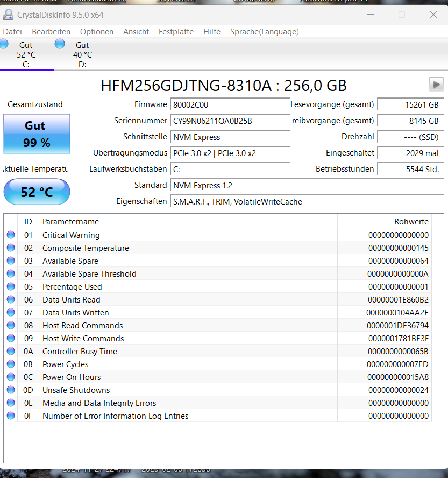Open the Hilfe menu

coord(212,32)
